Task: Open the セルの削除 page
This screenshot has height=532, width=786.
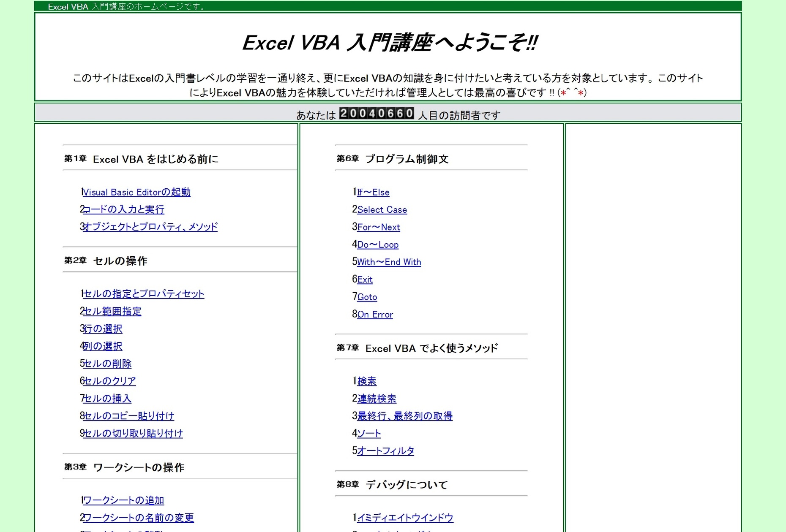Action: pyautogui.click(x=107, y=364)
